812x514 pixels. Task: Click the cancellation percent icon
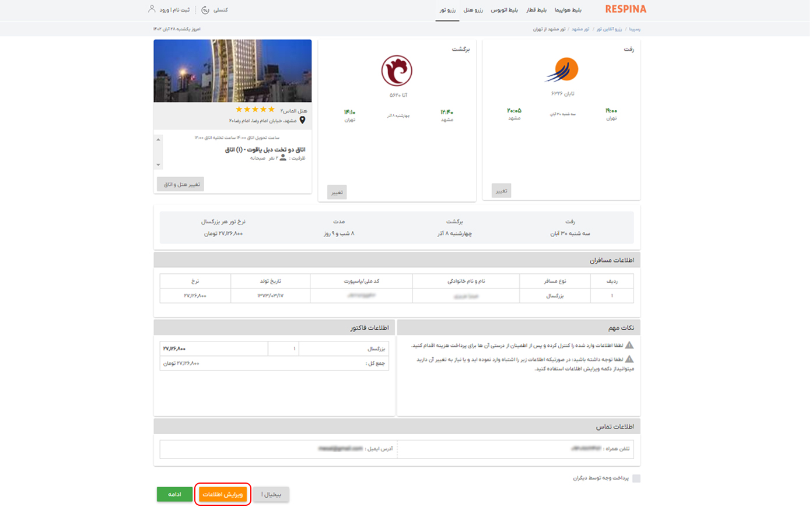205,10
